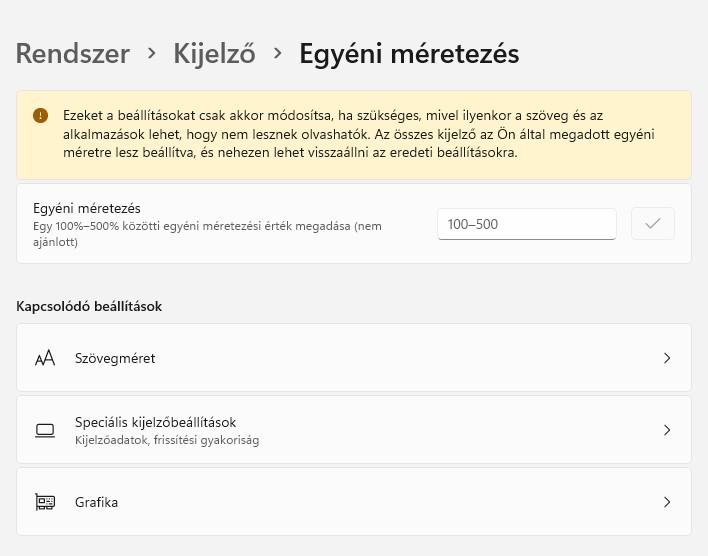The width and height of the screenshot is (708, 556).
Task: Click the Szövegméret AA icon
Action: pyautogui.click(x=44, y=358)
